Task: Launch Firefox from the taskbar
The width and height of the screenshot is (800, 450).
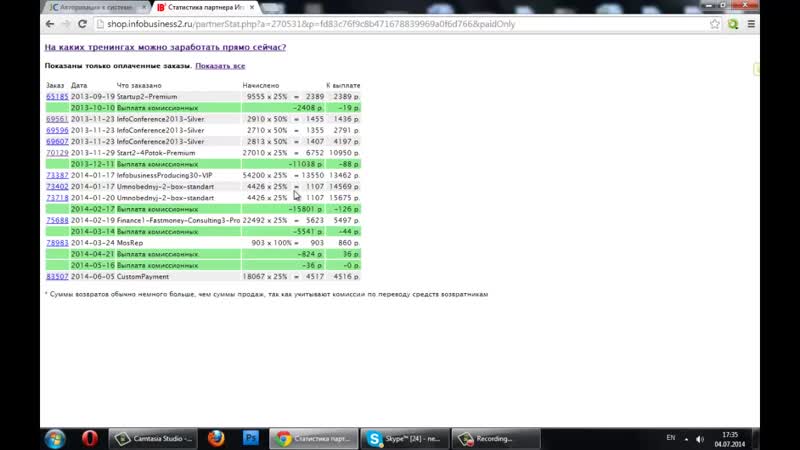Action: click(x=216, y=438)
